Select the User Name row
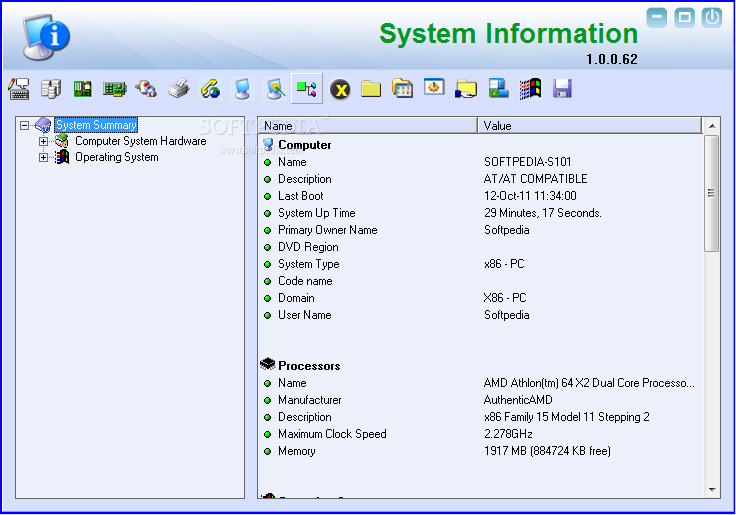Viewport: 736px width, 515px height. point(481,315)
